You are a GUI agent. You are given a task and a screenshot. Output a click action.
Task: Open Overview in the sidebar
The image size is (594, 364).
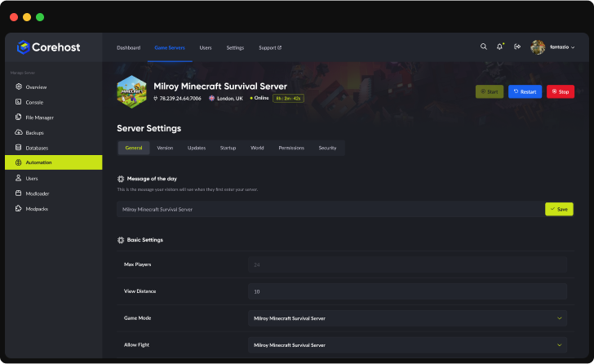[x=53, y=87]
